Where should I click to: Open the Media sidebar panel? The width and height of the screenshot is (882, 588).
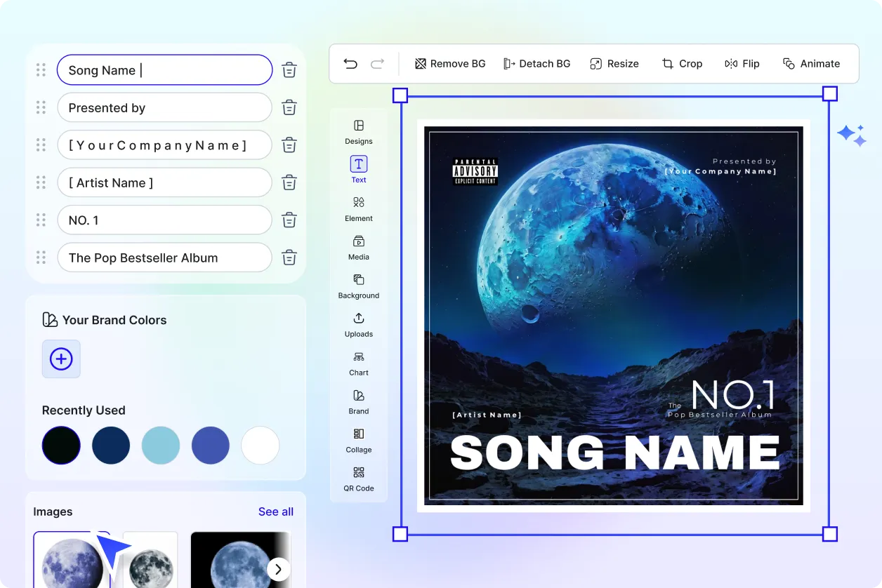359,248
